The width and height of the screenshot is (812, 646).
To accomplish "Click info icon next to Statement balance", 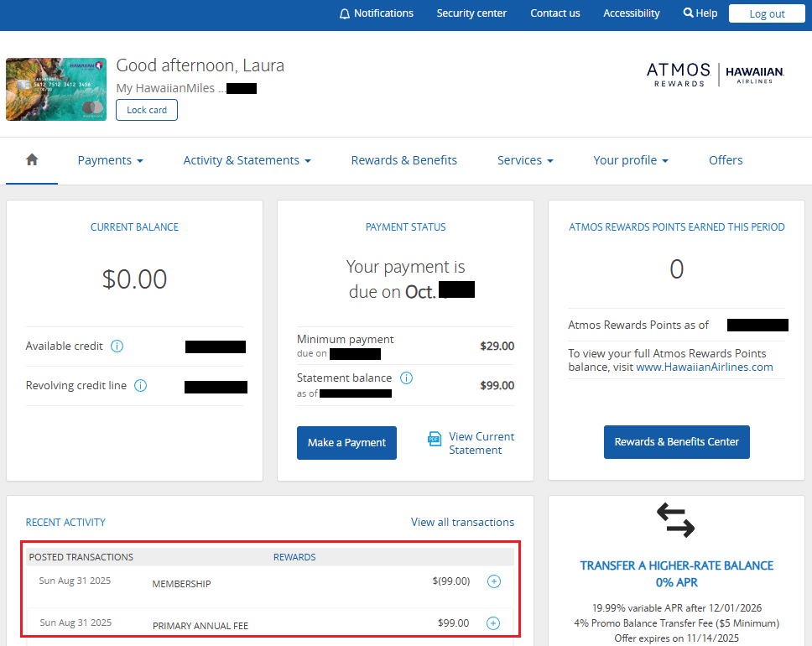I will 407,378.
